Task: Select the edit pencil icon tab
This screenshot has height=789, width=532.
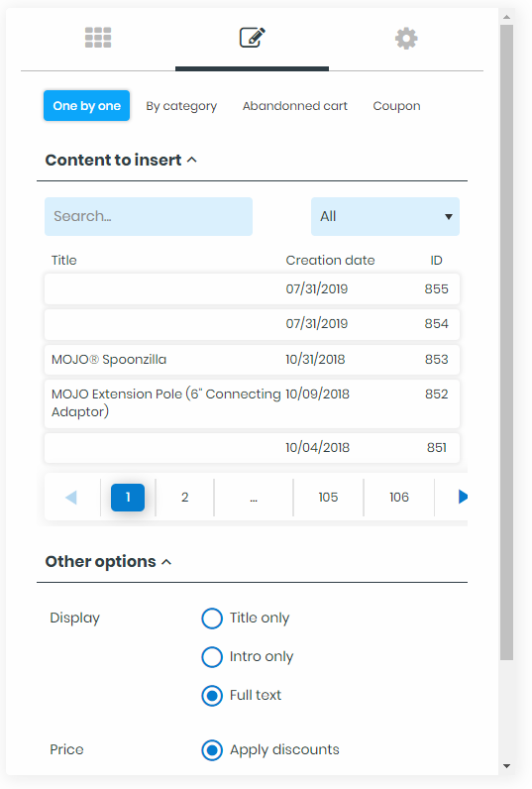Action: [252, 38]
